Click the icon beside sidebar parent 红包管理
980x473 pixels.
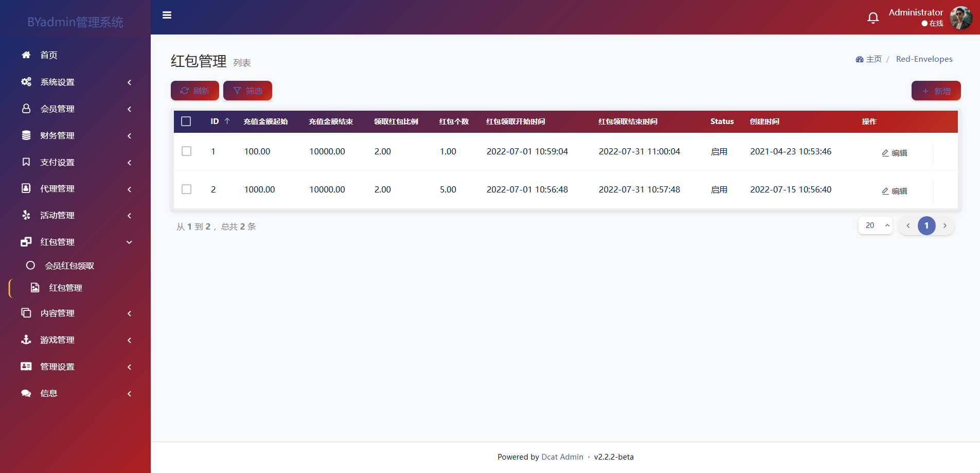26,242
